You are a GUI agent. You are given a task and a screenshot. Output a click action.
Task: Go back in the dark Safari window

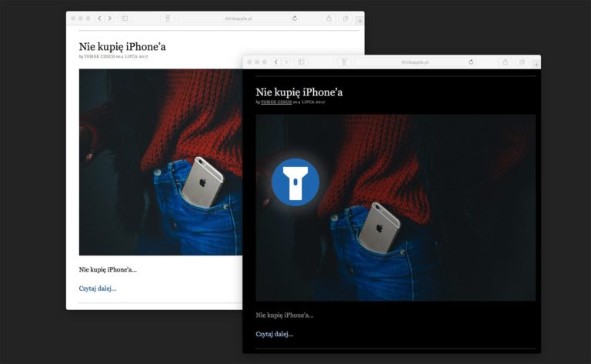pos(276,62)
